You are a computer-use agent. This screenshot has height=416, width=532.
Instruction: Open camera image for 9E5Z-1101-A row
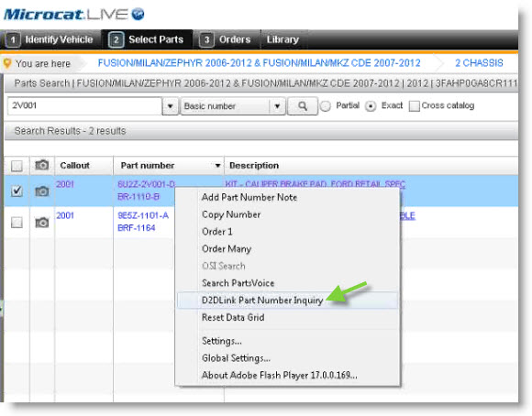pos(42,223)
